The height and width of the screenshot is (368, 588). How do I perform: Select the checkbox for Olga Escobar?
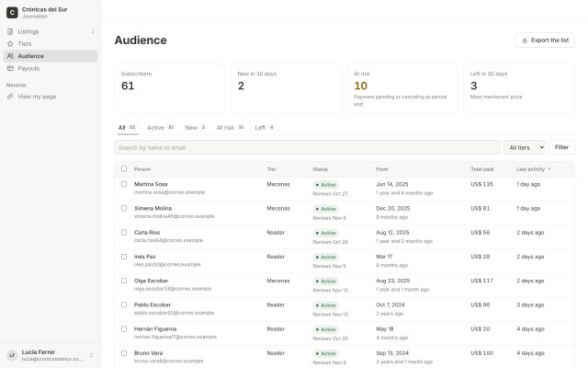pyautogui.click(x=124, y=281)
